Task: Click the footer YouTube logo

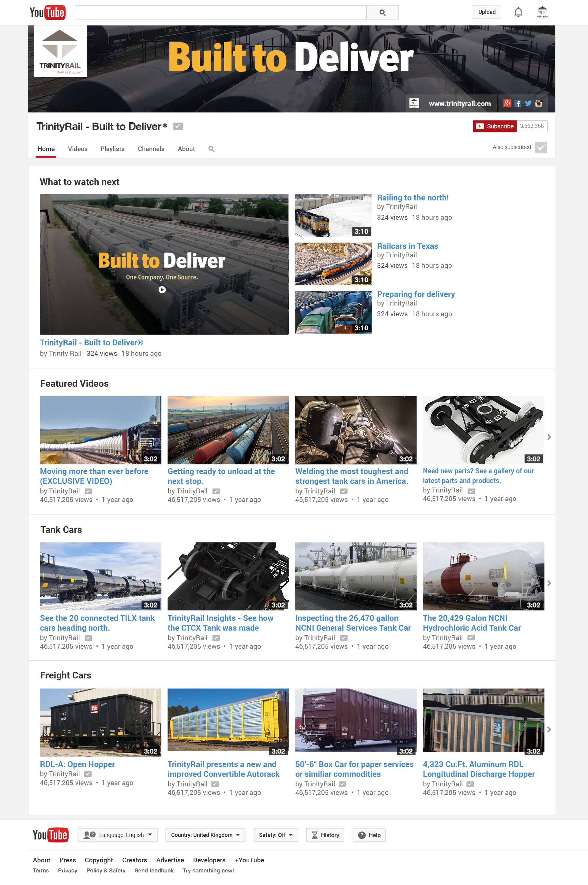Action: (51, 834)
